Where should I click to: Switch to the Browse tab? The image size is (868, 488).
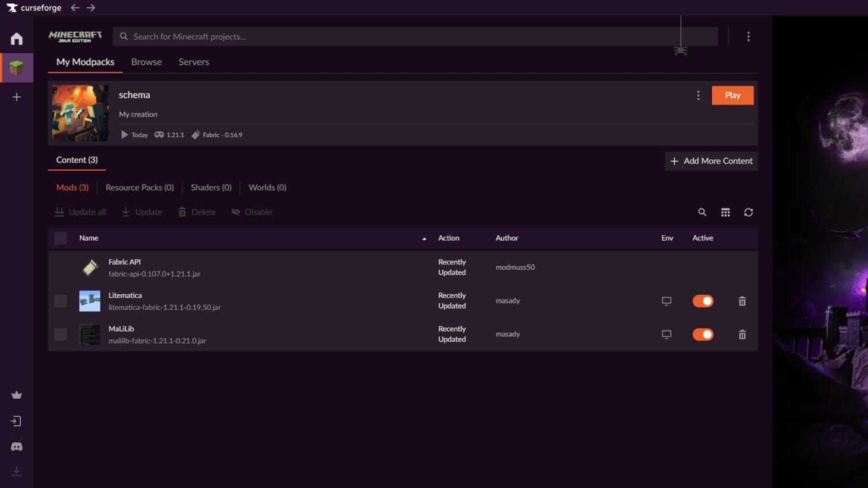point(146,62)
